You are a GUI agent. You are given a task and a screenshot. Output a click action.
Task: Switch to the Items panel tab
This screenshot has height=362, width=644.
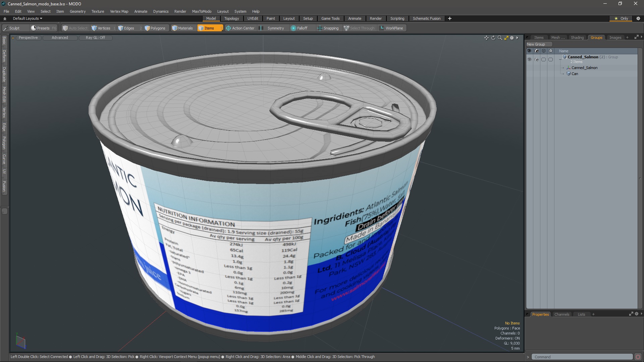tap(539, 38)
